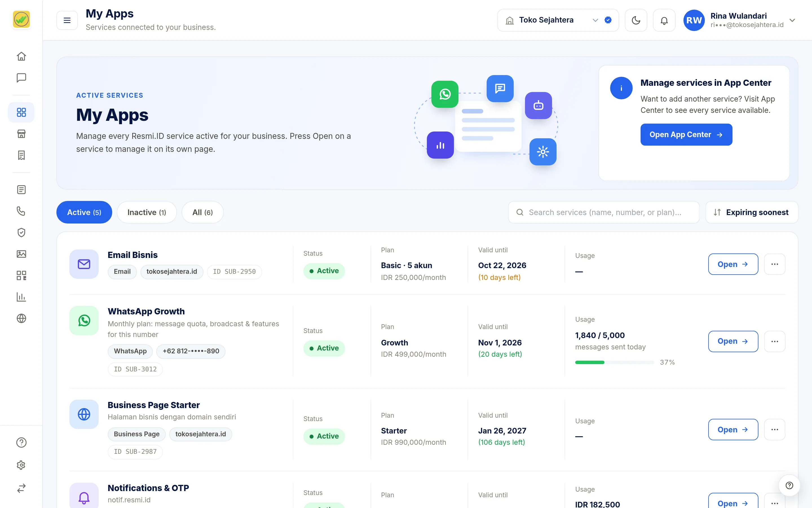Click the verified badge next to Toko Sejahtera
Image resolution: width=812 pixels, height=508 pixels.
[x=608, y=20]
